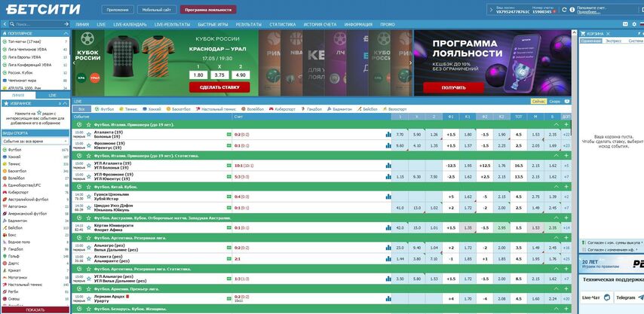Collapse Футбол. Италия. Примавера league section

click(557, 124)
